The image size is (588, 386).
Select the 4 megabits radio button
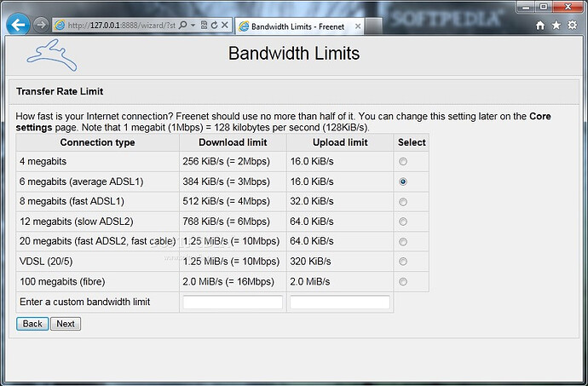point(403,162)
